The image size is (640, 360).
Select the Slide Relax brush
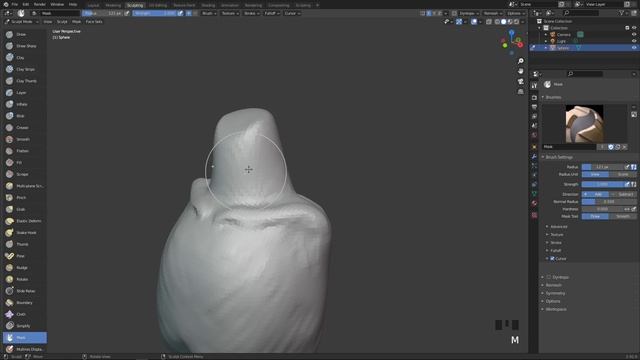coord(24,291)
